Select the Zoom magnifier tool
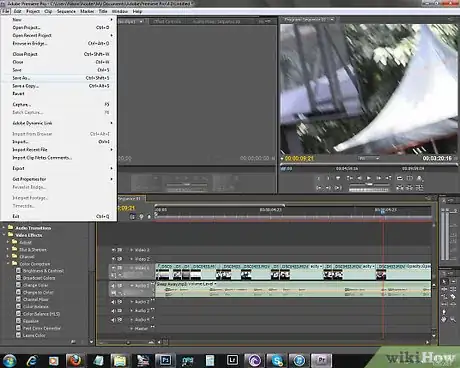The height and width of the screenshot is (368, 460). pos(453,320)
